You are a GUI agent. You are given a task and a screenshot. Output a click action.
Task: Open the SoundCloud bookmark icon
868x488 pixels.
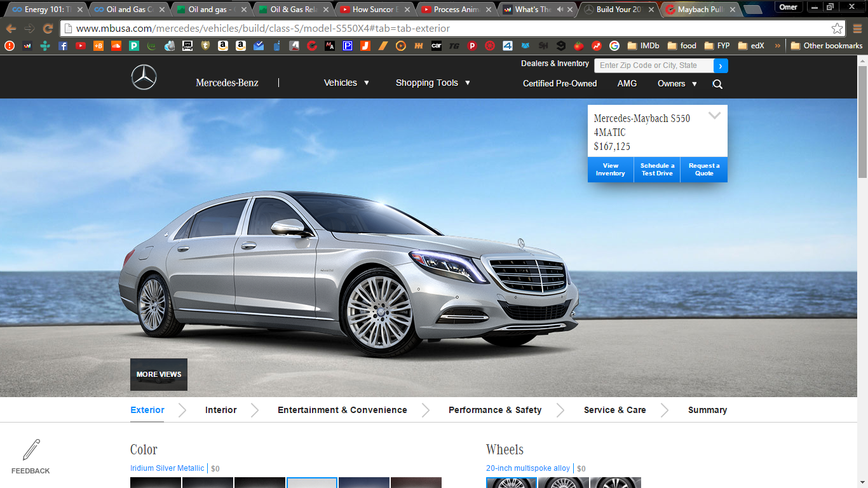(116, 46)
